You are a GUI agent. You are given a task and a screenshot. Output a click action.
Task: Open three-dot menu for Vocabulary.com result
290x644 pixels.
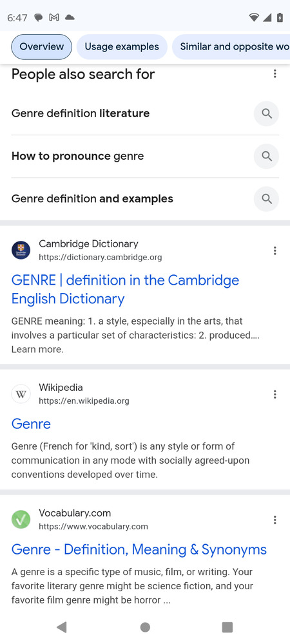(x=275, y=520)
